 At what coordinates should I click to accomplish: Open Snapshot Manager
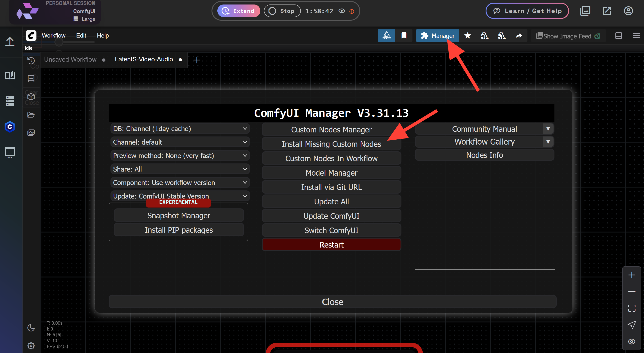(179, 216)
